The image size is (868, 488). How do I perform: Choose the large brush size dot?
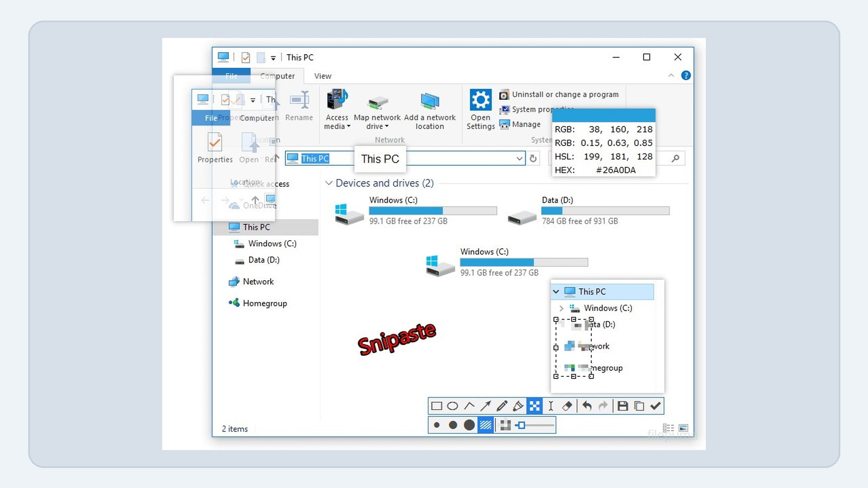(x=469, y=425)
